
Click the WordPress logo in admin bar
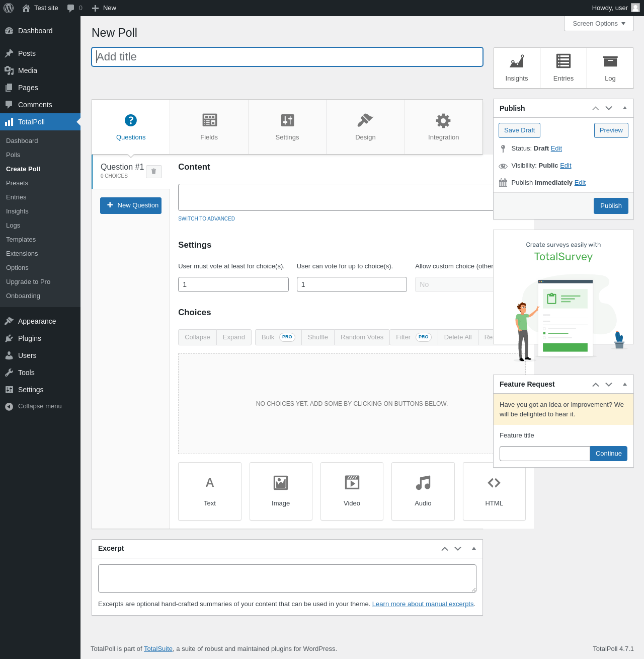(x=9, y=8)
